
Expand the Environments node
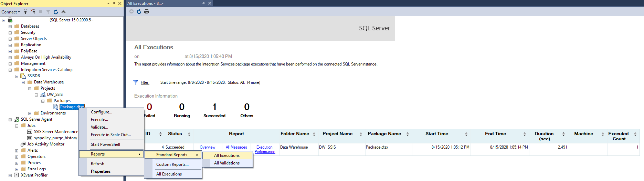point(30,113)
